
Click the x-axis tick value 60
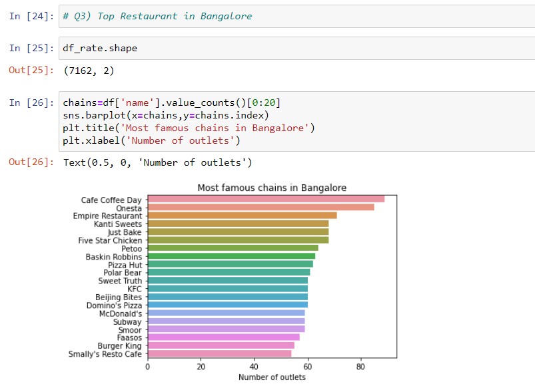(x=307, y=367)
